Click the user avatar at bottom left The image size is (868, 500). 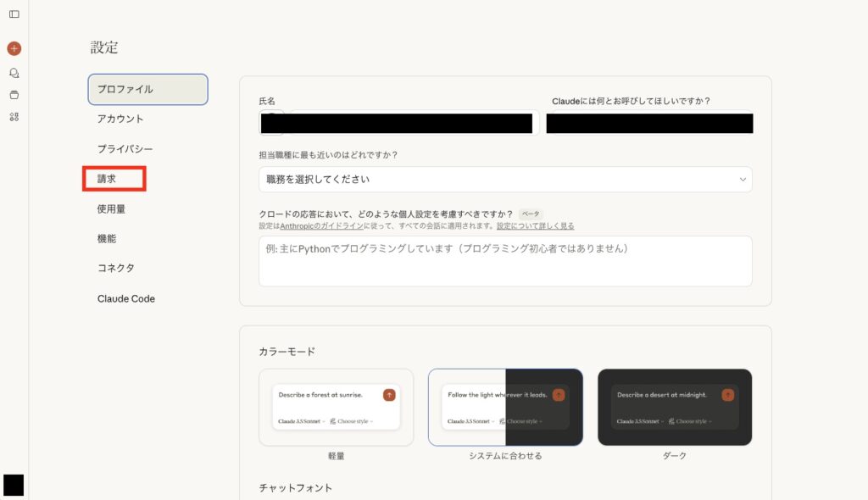(14, 485)
